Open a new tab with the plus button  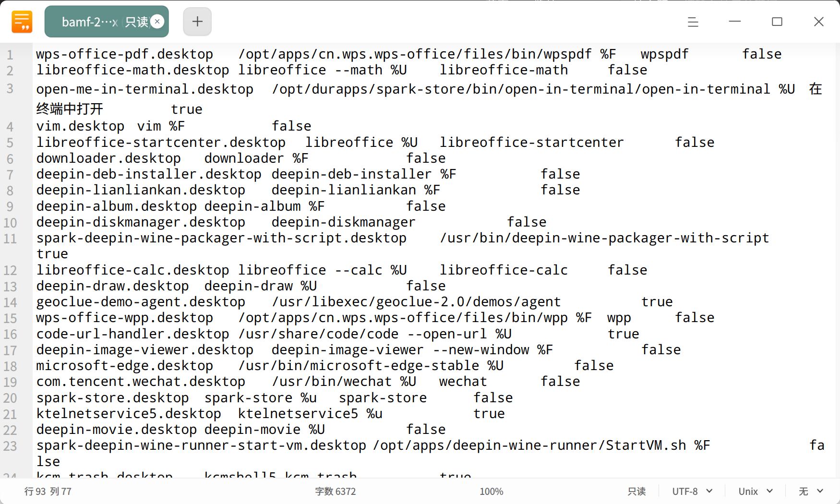(197, 22)
